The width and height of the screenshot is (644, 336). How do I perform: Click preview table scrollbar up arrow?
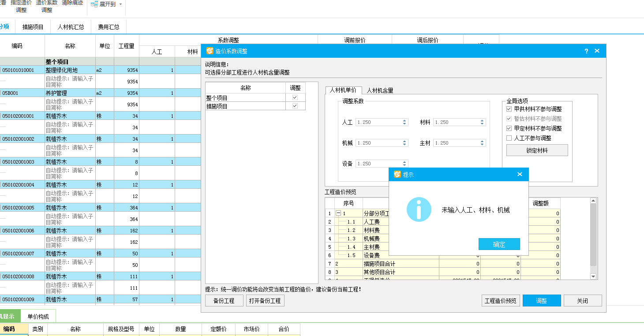point(593,201)
